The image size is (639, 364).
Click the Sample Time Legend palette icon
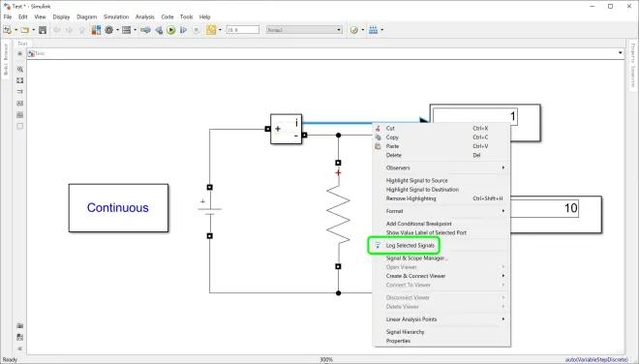[20, 92]
